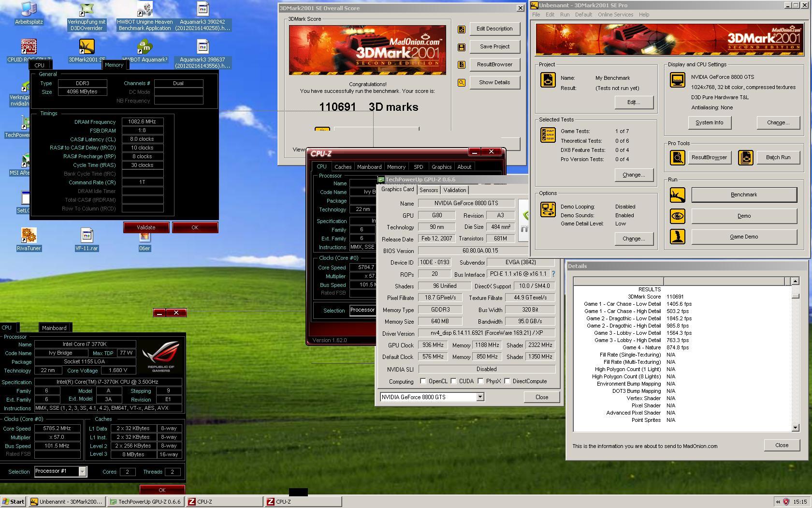Viewport: 812px width, 508px height.
Task: Click Demo eye icon
Action: click(x=678, y=216)
